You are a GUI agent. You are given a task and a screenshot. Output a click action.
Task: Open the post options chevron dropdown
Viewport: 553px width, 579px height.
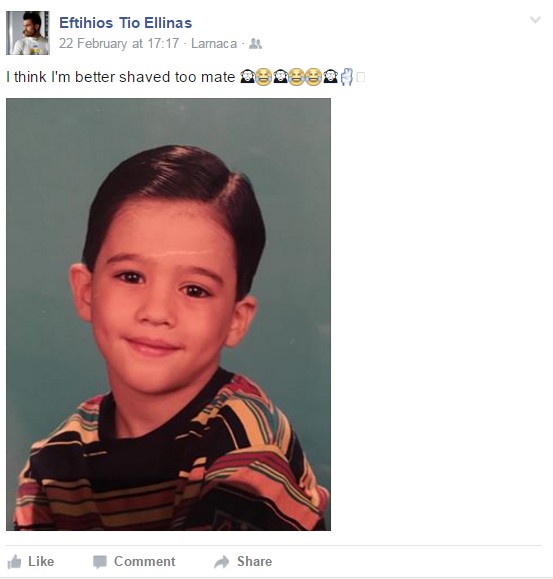(535, 20)
